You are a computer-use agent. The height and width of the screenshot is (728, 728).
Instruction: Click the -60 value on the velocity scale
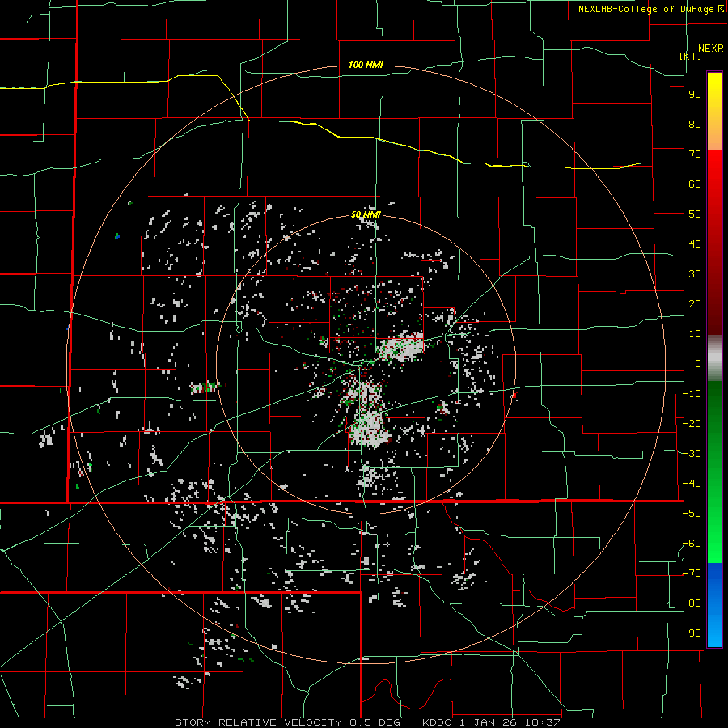[692, 544]
